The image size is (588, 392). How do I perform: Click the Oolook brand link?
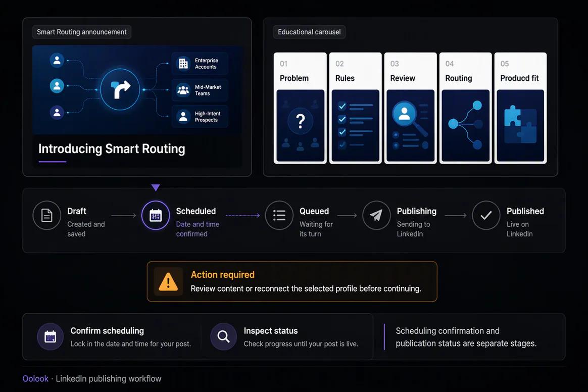click(x=35, y=379)
